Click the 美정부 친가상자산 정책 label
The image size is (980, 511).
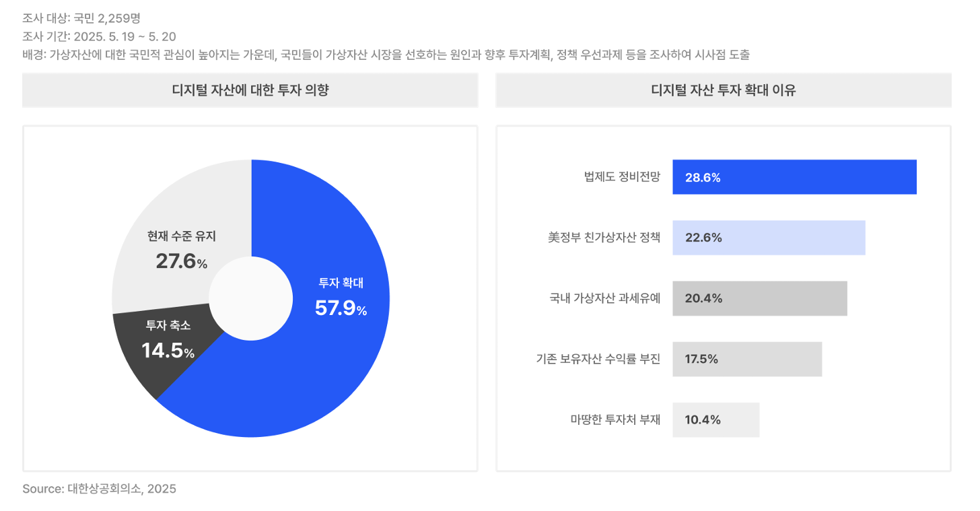coord(604,238)
